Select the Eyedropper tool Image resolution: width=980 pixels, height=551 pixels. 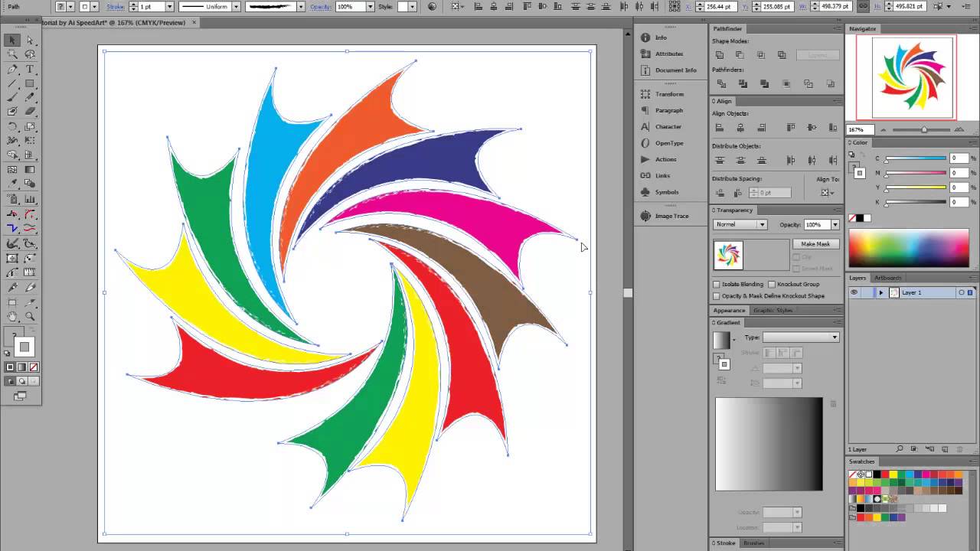pyautogui.click(x=12, y=184)
